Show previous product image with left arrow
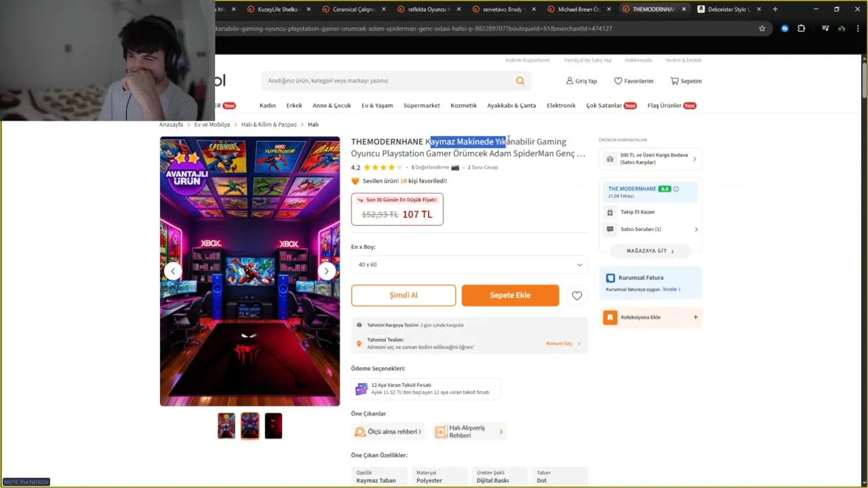This screenshot has height=488, width=868. pos(173,271)
